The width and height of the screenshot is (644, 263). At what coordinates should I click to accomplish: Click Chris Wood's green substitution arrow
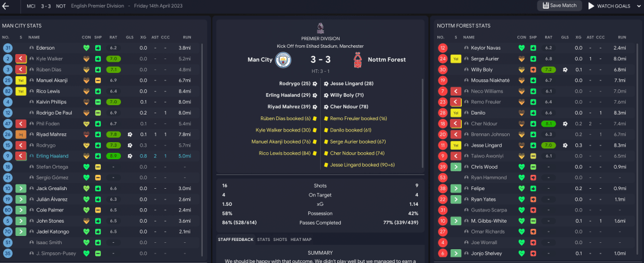point(455,167)
